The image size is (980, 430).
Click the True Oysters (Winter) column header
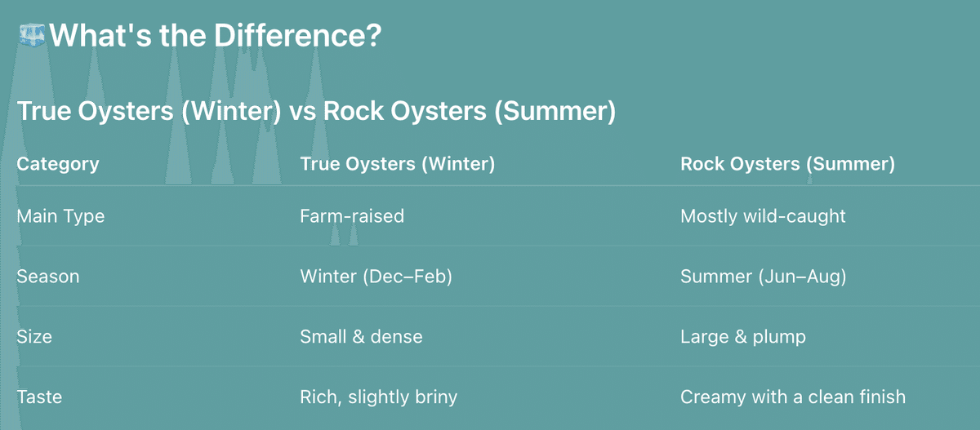[398, 164]
